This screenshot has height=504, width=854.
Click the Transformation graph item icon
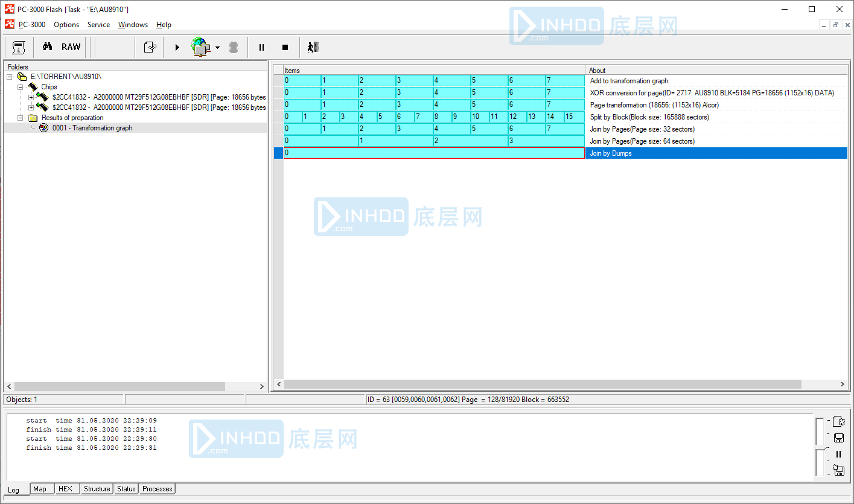(x=43, y=128)
